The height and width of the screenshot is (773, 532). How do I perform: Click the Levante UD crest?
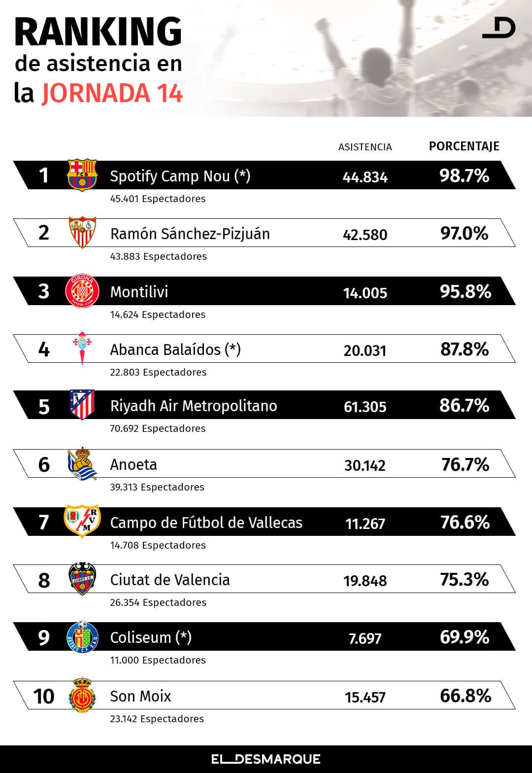(82, 579)
